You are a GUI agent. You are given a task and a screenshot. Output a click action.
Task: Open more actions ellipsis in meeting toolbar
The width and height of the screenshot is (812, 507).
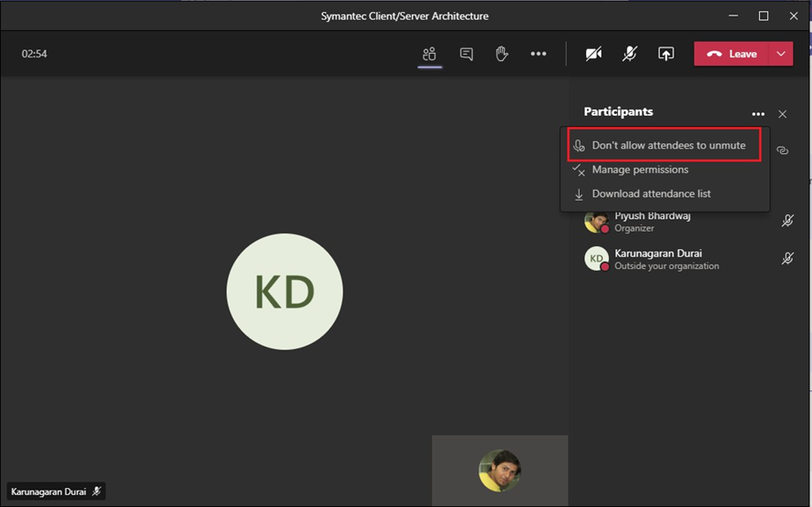[538, 54]
